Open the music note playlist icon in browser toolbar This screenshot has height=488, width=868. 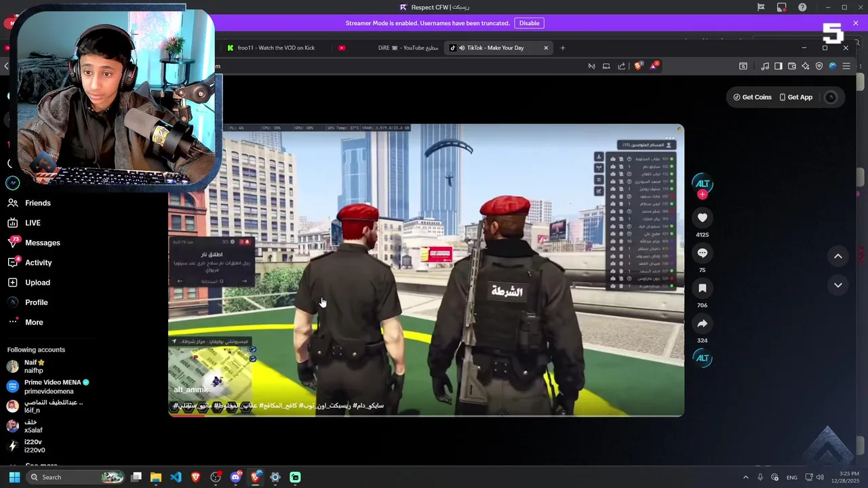click(x=765, y=66)
